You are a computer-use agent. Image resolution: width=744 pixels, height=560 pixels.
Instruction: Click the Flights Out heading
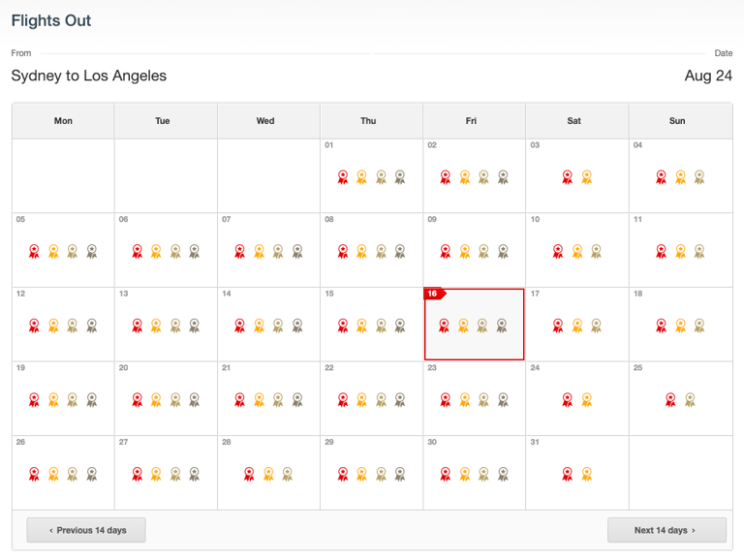[x=51, y=21]
